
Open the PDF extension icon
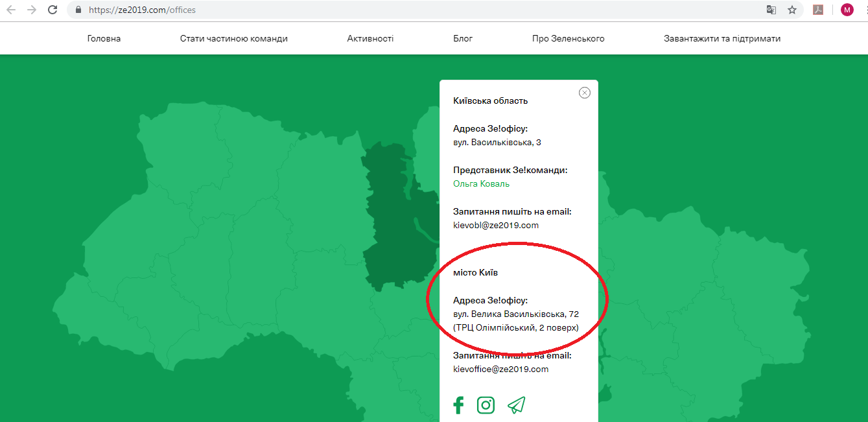819,10
